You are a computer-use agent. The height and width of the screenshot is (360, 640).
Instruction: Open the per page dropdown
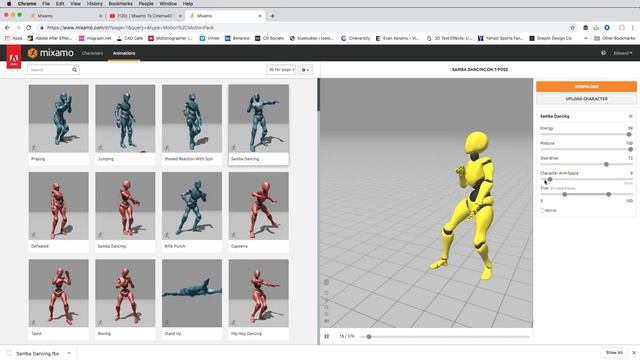click(281, 70)
